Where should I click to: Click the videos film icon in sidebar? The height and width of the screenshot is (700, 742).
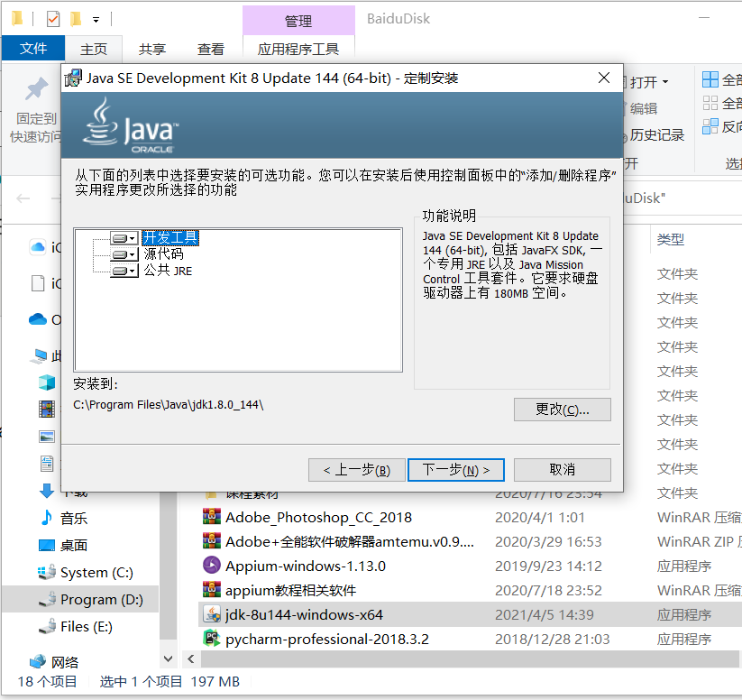click(x=46, y=410)
